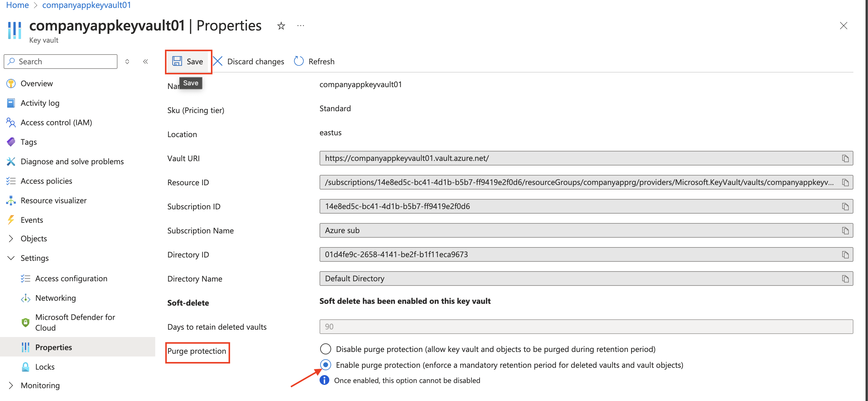Copy the Directory ID value

(845, 255)
